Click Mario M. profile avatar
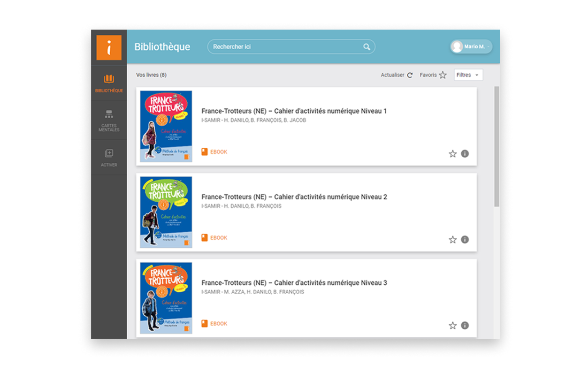The width and height of the screenshot is (588, 380). (457, 47)
